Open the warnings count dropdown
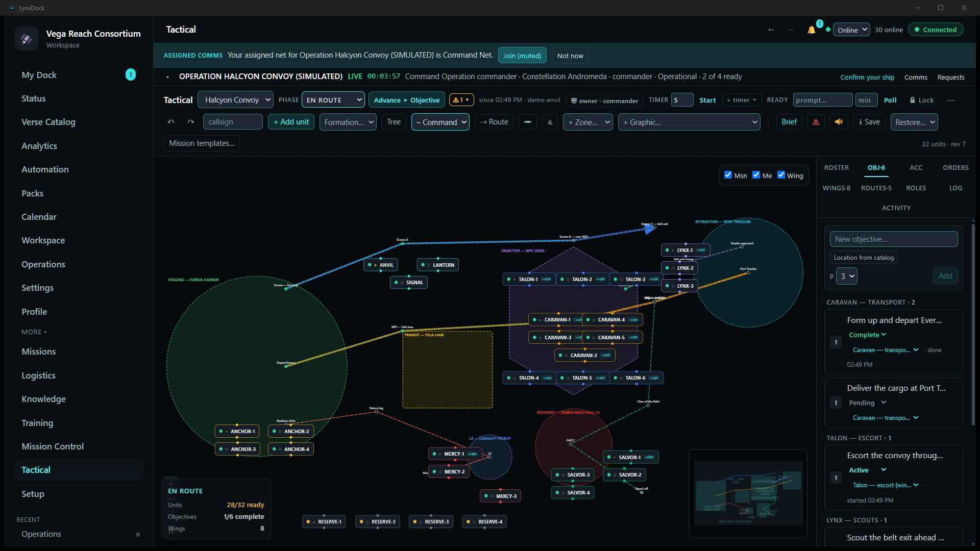The width and height of the screenshot is (980, 551). (x=461, y=100)
